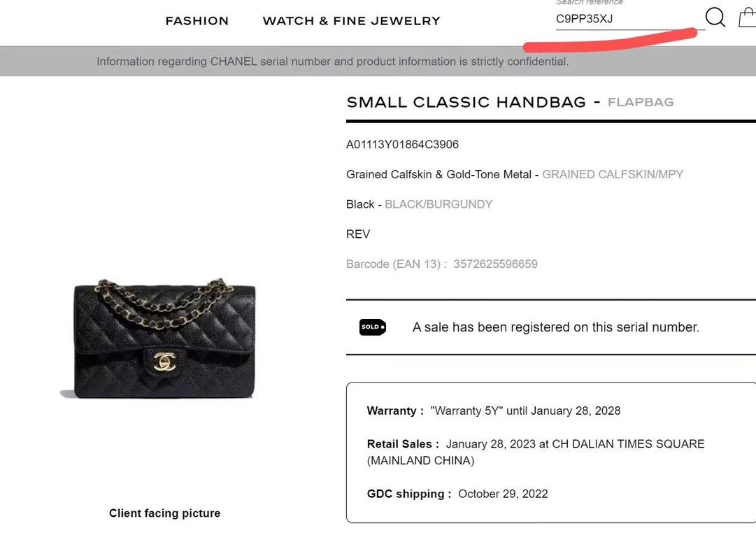Click the REV label
Image resolution: width=756 pixels, height=542 pixels.
358,234
